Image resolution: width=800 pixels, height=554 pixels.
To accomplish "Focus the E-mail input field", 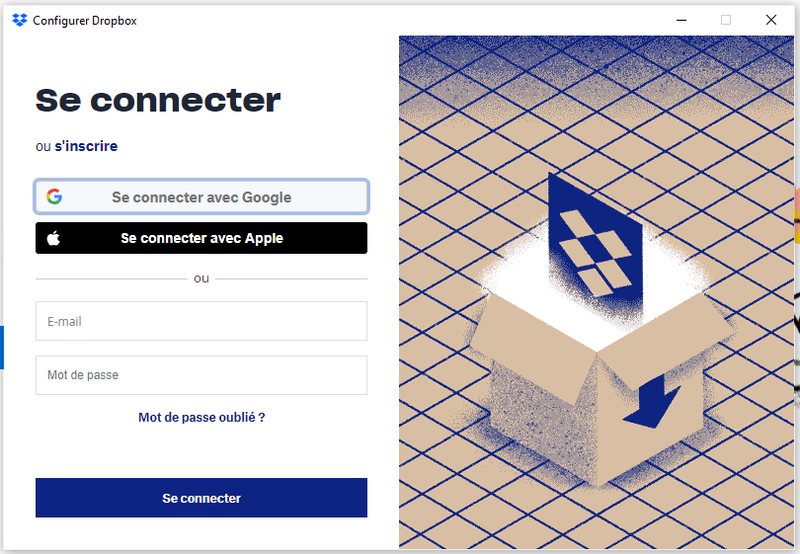I will (201, 322).
